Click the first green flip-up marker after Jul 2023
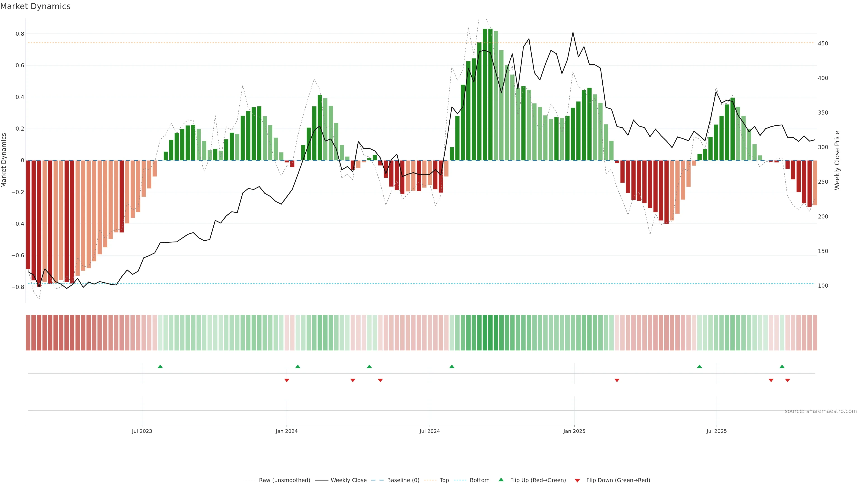The width and height of the screenshot is (868, 488). 160,366
